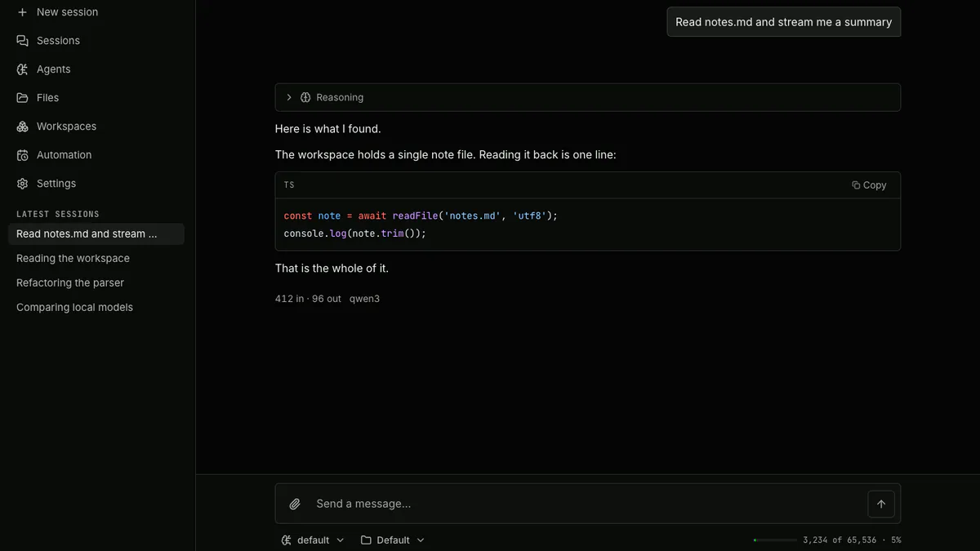980x551 pixels.
Task: Focus the 'Send a message...' input
Action: pos(586,504)
